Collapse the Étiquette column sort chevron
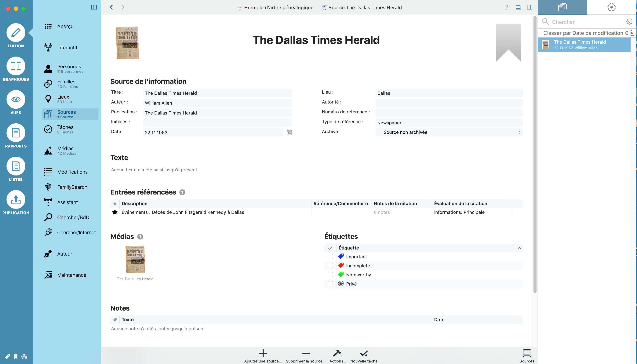 tap(519, 248)
